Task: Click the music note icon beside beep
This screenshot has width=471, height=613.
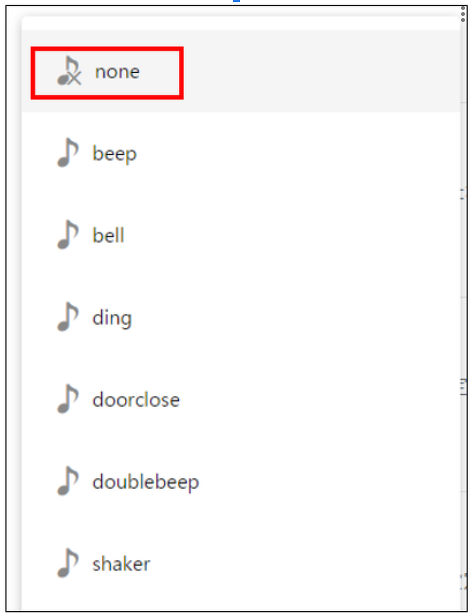Action: coord(68,153)
